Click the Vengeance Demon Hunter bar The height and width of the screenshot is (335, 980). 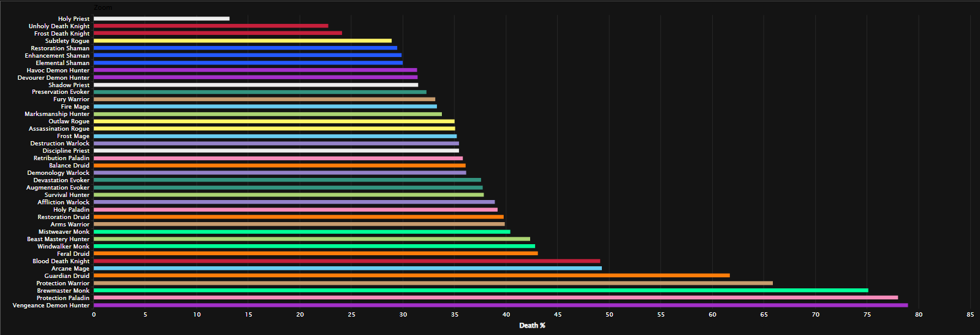500,305
